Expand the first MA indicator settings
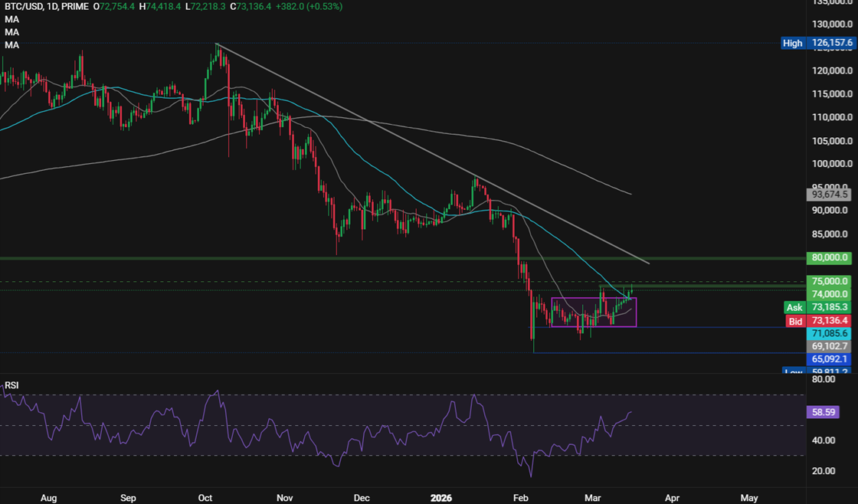 click(x=11, y=19)
